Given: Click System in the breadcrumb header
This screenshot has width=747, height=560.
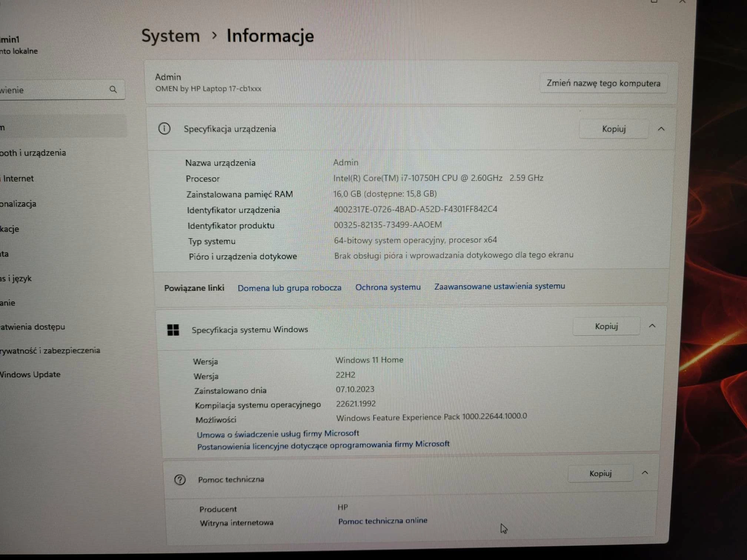Looking at the screenshot, I should pos(170,36).
